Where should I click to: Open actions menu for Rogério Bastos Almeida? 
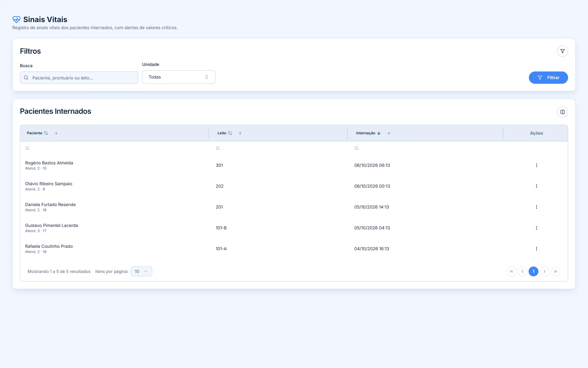click(536, 165)
